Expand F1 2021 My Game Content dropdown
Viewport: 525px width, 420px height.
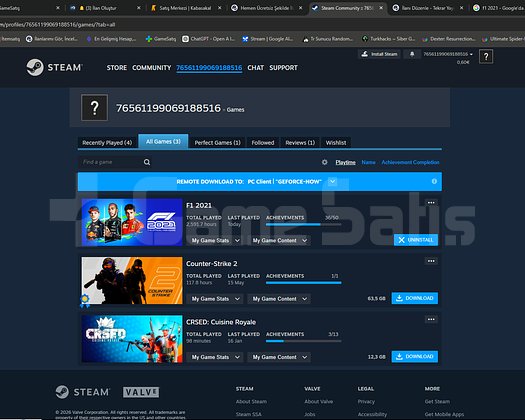tap(279, 240)
